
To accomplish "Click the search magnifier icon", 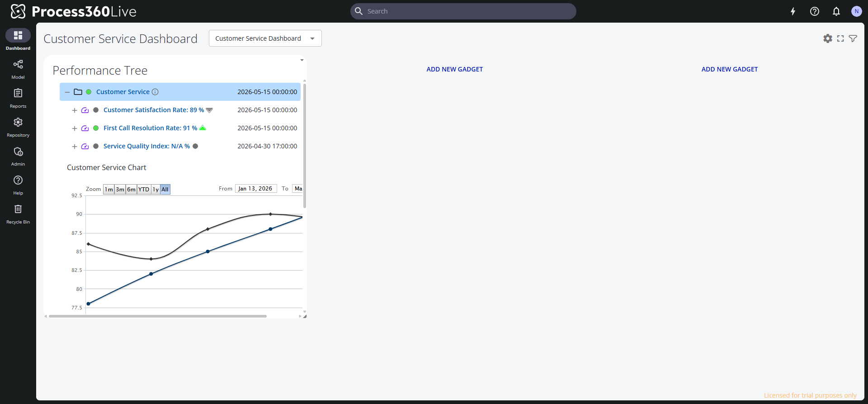I will [x=359, y=11].
